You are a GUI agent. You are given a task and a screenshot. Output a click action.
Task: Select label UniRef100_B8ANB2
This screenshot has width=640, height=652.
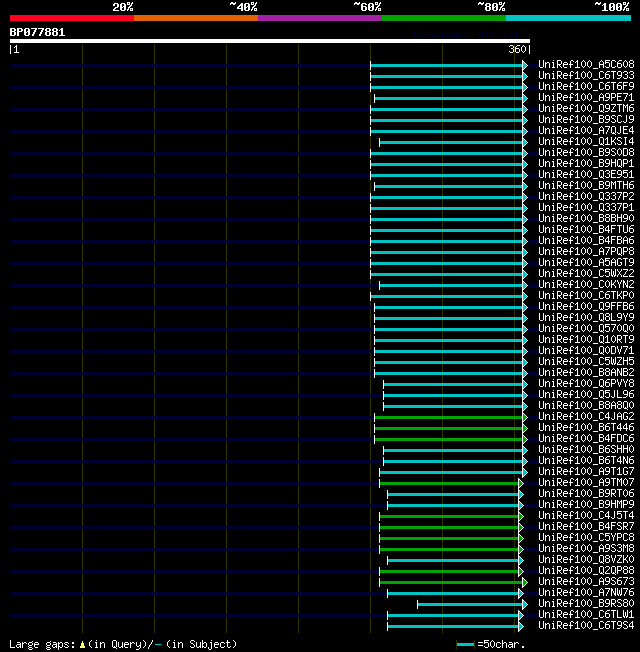pos(586,373)
